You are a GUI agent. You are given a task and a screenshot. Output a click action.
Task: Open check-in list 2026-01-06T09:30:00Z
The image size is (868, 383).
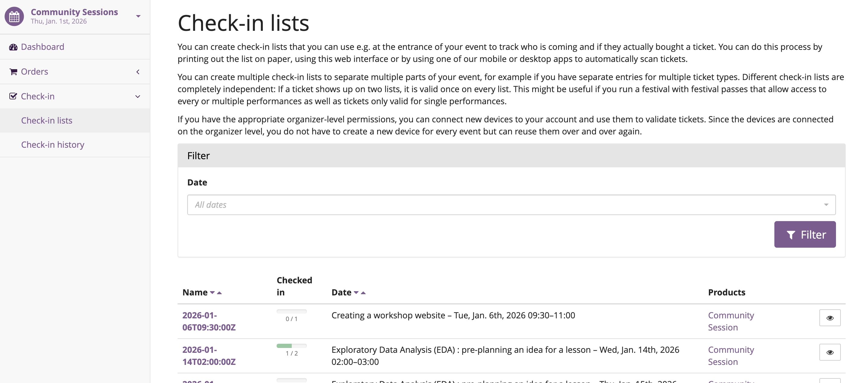(209, 321)
